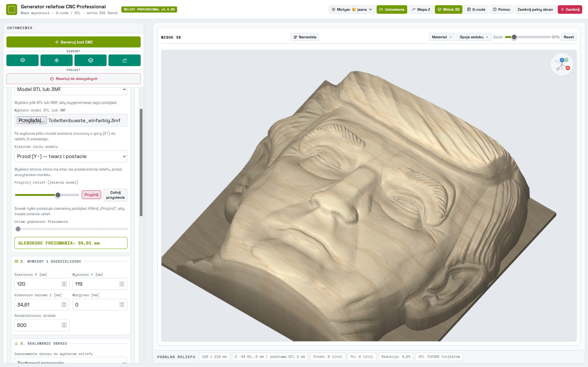Open Pomoc help

tap(501, 9)
